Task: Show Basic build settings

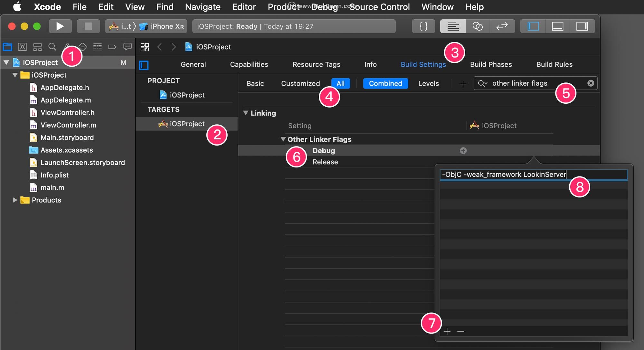Action: coord(255,83)
